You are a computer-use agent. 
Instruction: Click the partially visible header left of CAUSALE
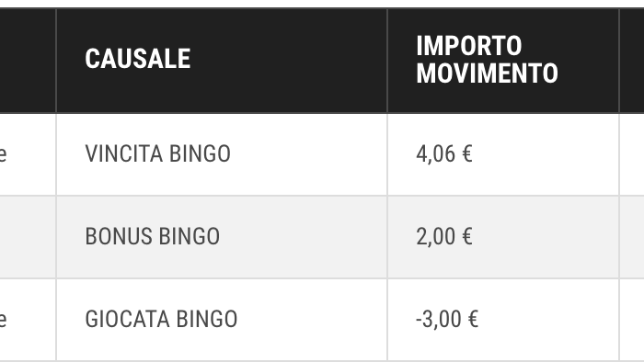(28, 61)
